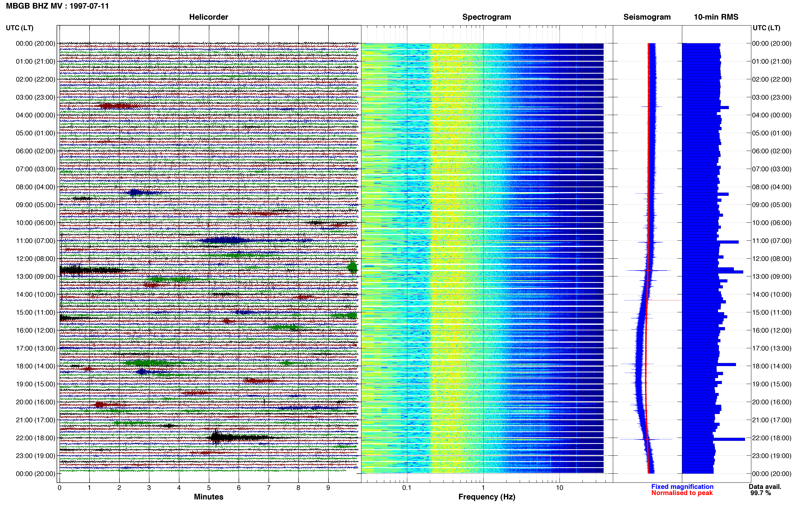The height and width of the screenshot is (508, 812).
Task: Click left-axis time label '07:00 (03:00)'
Action: point(36,169)
